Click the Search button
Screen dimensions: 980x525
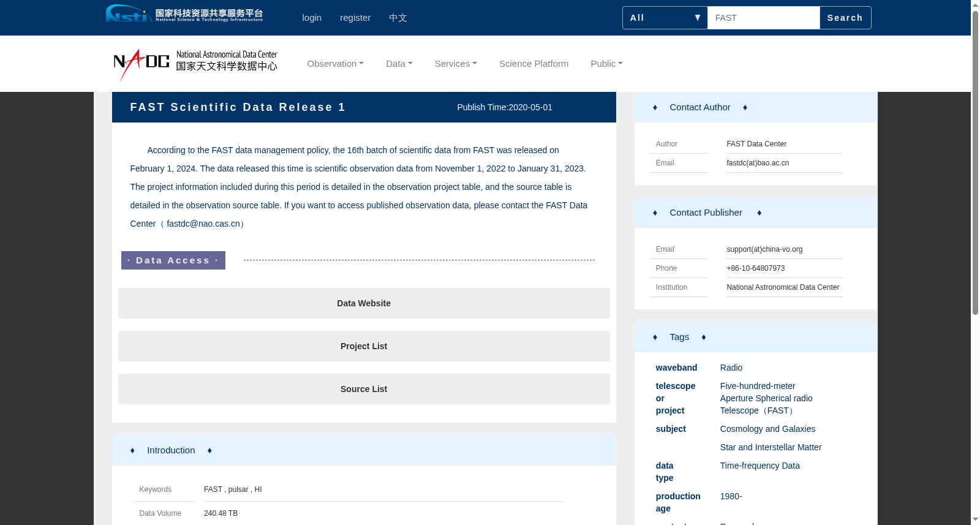pos(845,18)
